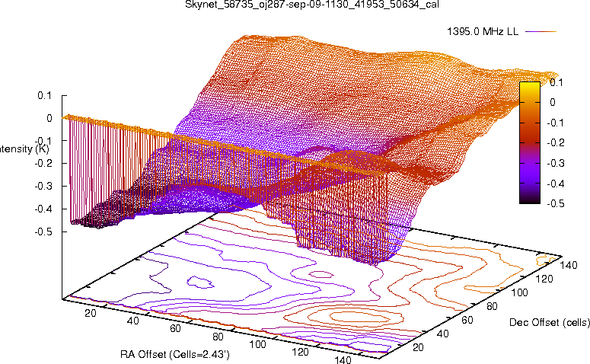This screenshot has width=590, height=364.
Task: Click the color bar label '-0.4'
Action: [556, 184]
